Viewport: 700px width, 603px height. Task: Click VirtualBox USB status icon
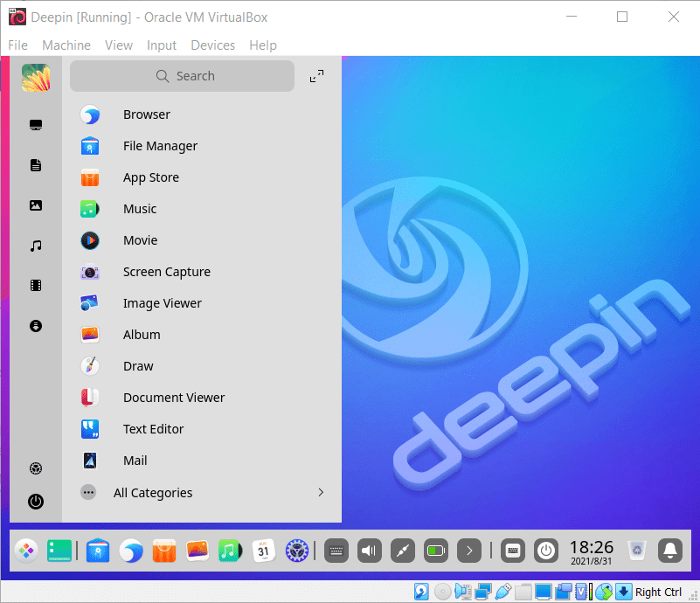coord(503,592)
